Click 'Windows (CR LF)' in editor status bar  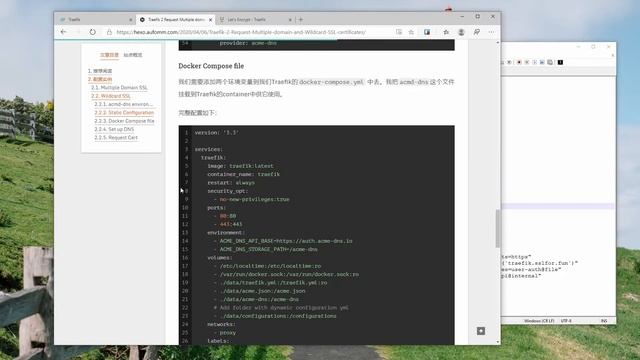(539, 321)
